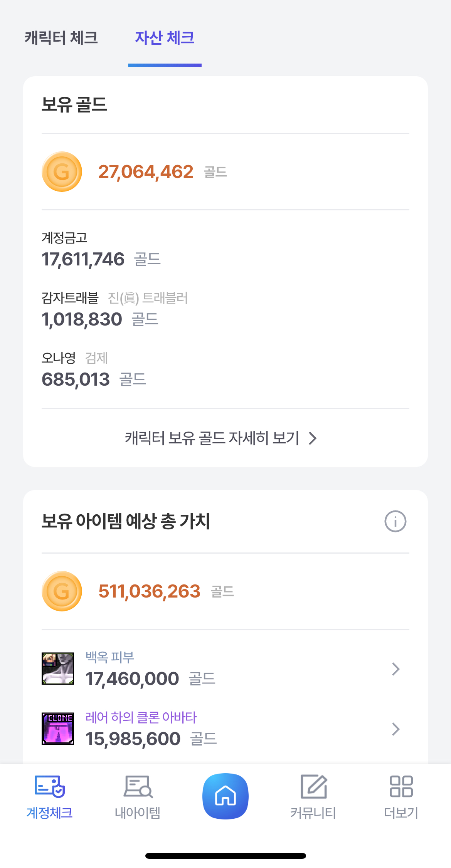Tap the gold coin icon next to 27,064,462
This screenshot has width=451, height=868.
(62, 172)
